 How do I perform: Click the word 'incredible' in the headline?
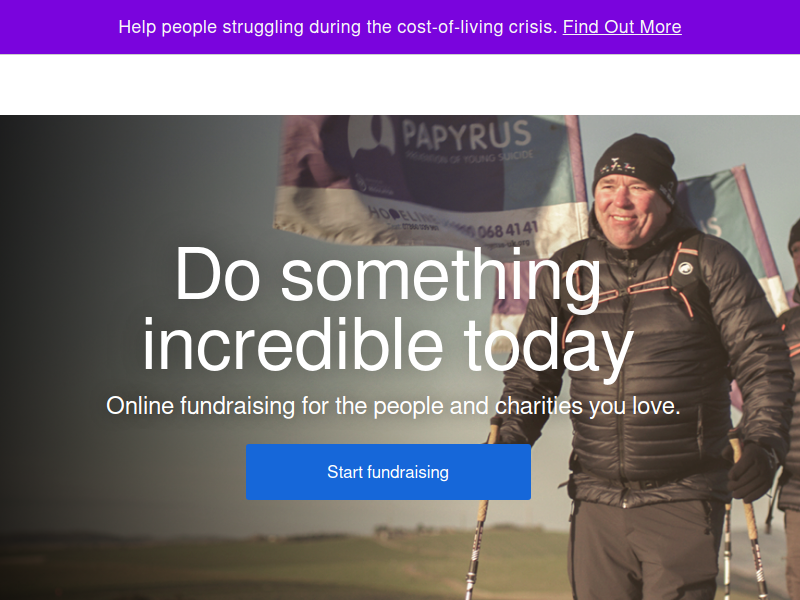(293, 344)
